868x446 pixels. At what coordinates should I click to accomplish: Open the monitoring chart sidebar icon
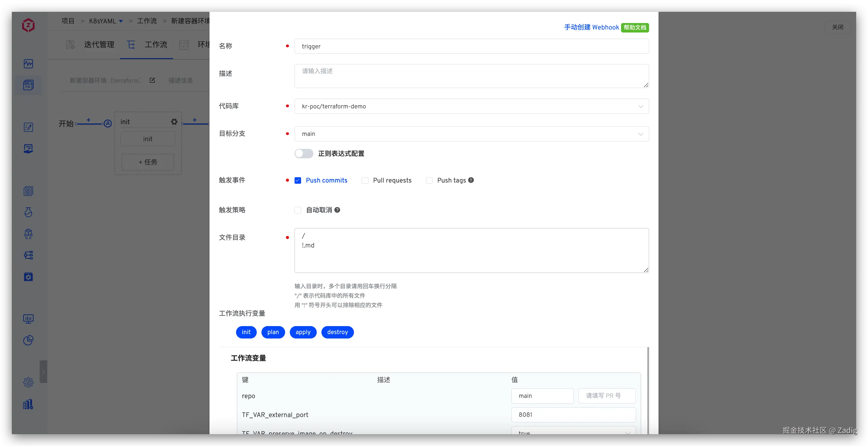[x=28, y=64]
